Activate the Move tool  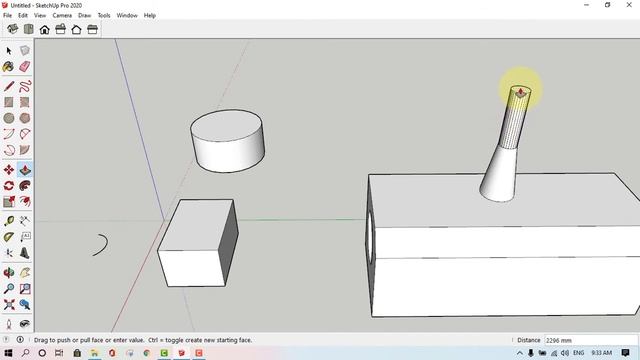[9, 170]
